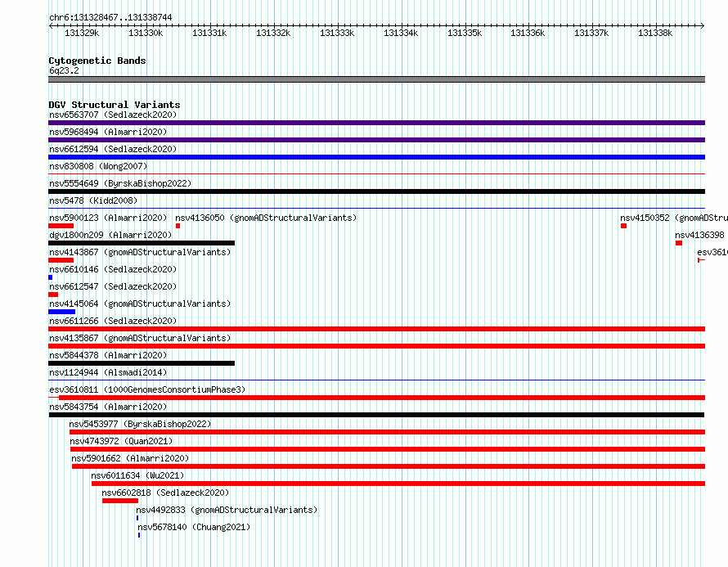This screenshot has width=728, height=567.
Task: Open nsv5678140 (Chuang2021) label
Action: [x=194, y=527]
